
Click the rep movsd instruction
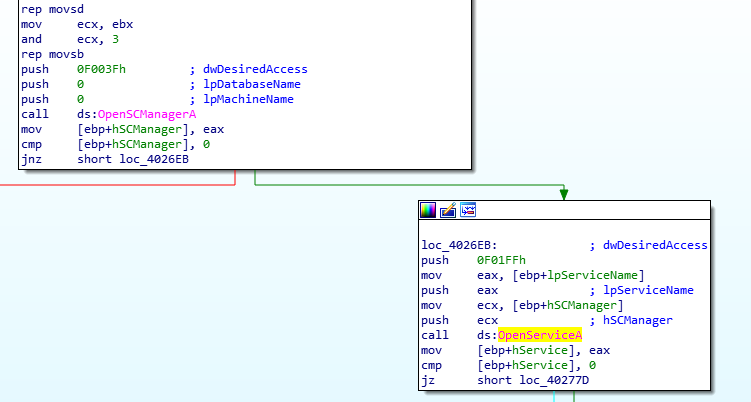(52, 9)
